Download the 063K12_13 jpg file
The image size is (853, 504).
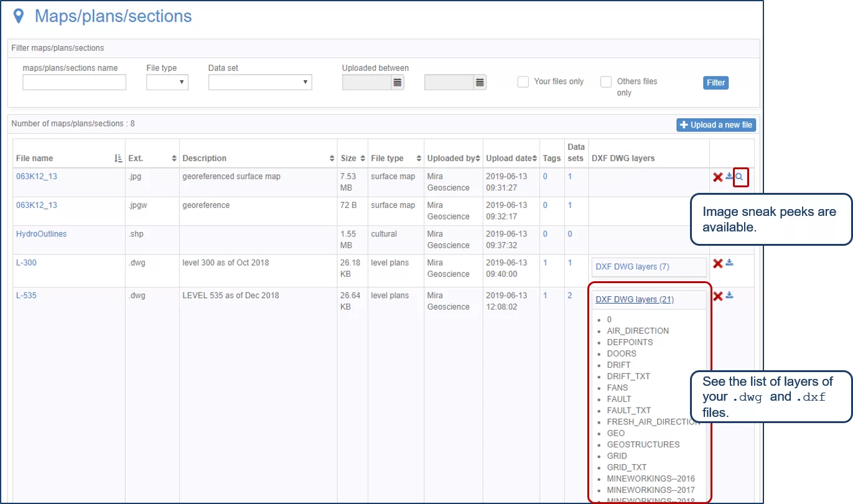pyautogui.click(x=729, y=177)
